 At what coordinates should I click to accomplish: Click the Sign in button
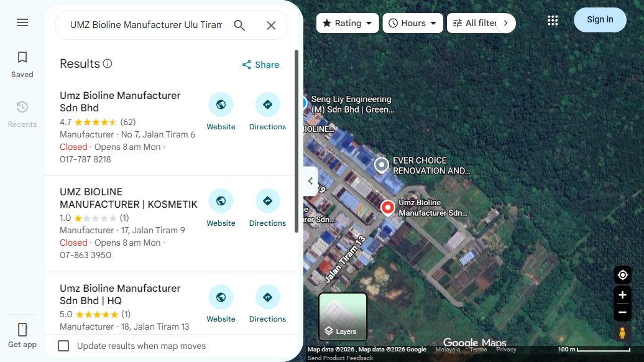[x=600, y=20]
